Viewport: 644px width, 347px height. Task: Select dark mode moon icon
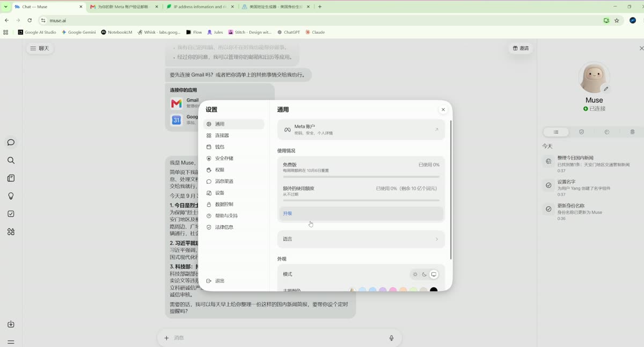click(x=424, y=274)
